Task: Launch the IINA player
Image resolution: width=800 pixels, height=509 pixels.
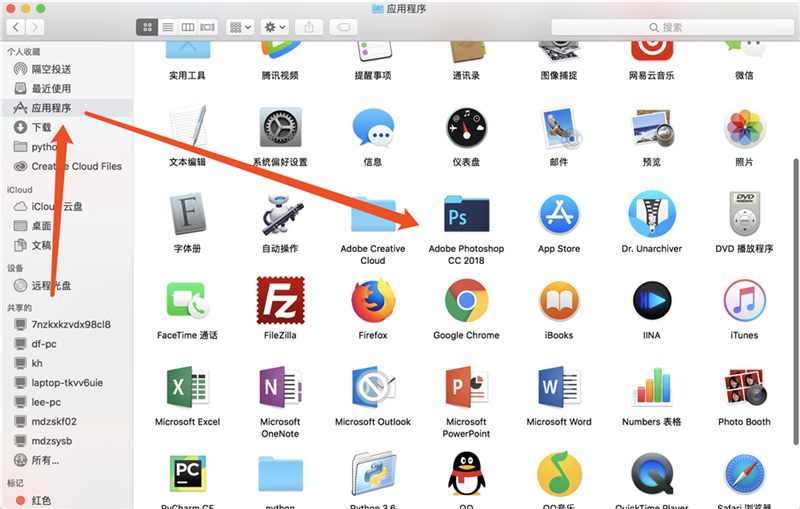Action: [652, 301]
